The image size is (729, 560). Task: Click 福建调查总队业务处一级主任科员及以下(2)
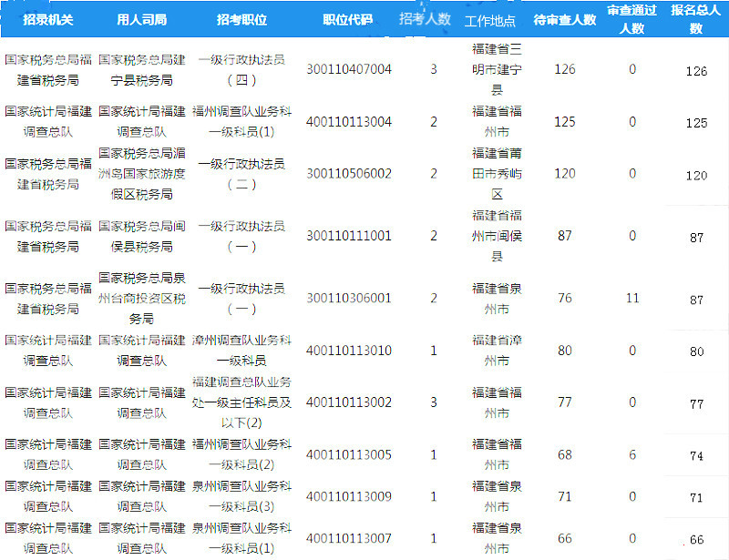coord(241,402)
